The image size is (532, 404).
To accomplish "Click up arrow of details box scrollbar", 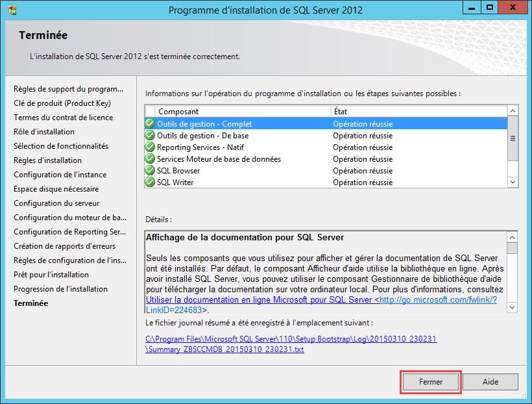I will pyautogui.click(x=513, y=237).
